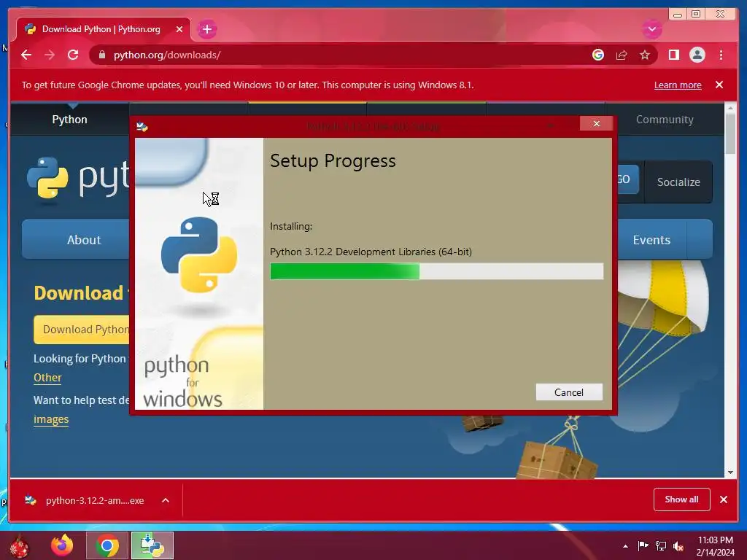The image size is (747, 560).
Task: Click the page scrollbar up arrow
Action: (x=730, y=109)
